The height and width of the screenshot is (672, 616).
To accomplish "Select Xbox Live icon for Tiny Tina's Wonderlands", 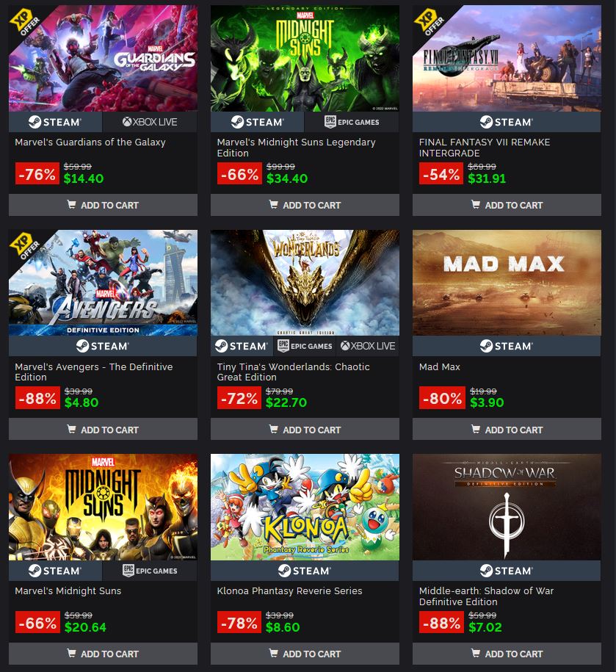I will tap(368, 346).
